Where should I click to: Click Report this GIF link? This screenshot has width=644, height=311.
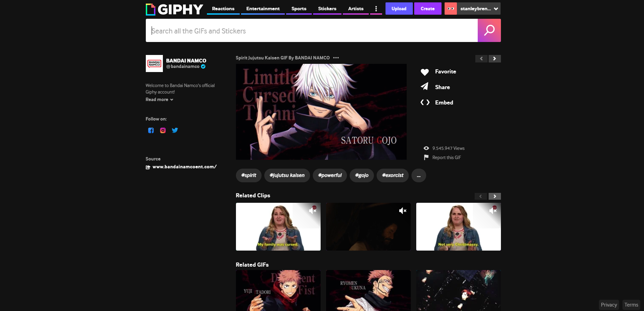click(x=447, y=158)
